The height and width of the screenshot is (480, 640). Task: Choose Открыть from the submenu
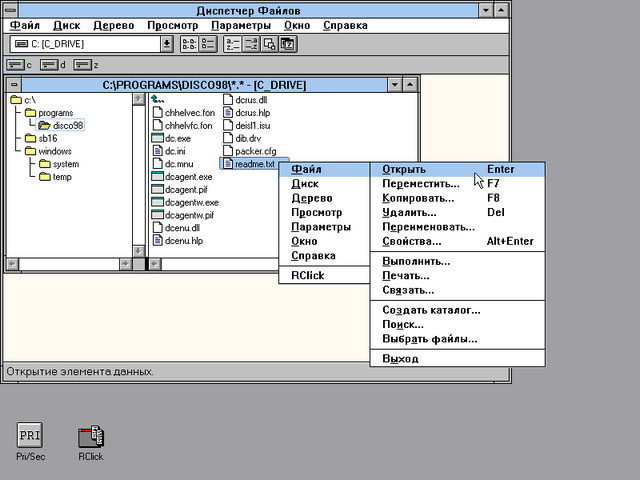coord(404,169)
